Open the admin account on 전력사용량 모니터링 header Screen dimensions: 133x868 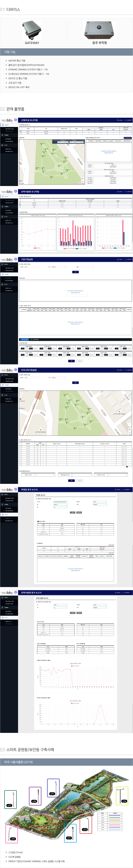pos(120,192)
